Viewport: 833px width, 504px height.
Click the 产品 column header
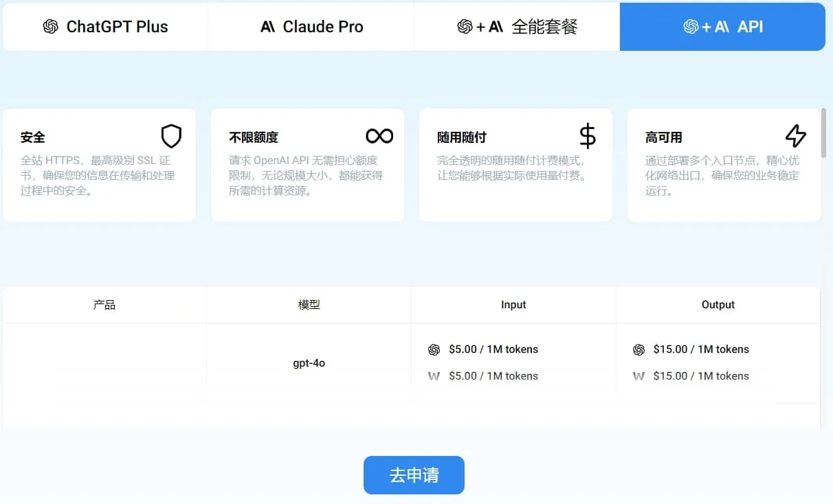click(x=104, y=305)
